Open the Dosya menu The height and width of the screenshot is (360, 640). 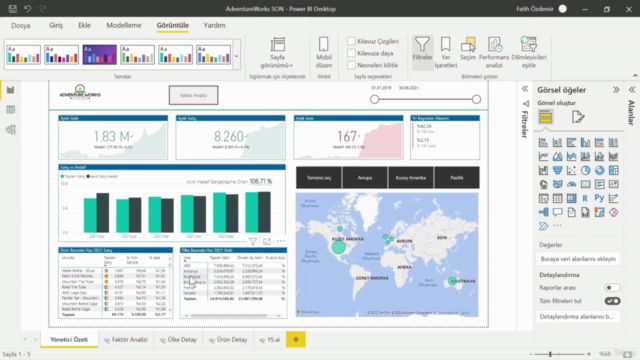20,25
